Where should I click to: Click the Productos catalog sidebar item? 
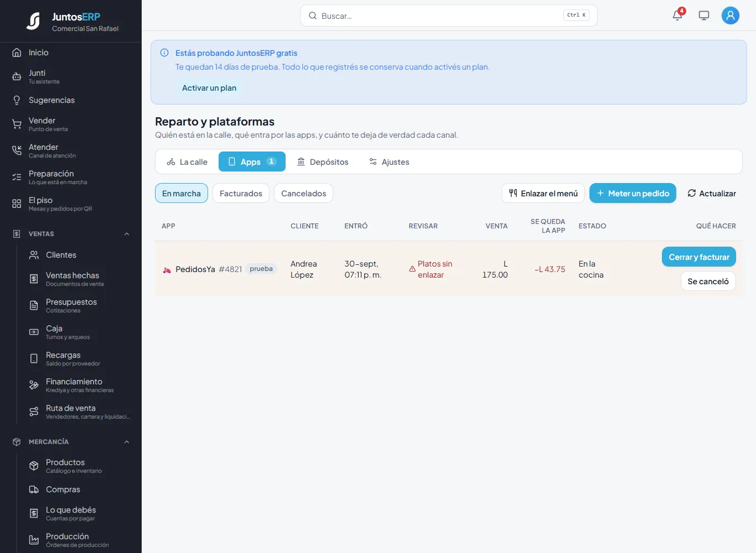tap(79, 466)
